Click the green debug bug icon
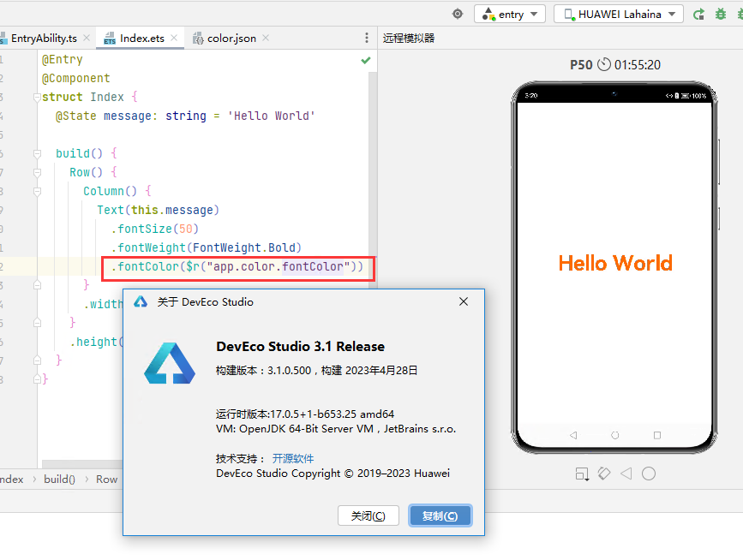 721,15
